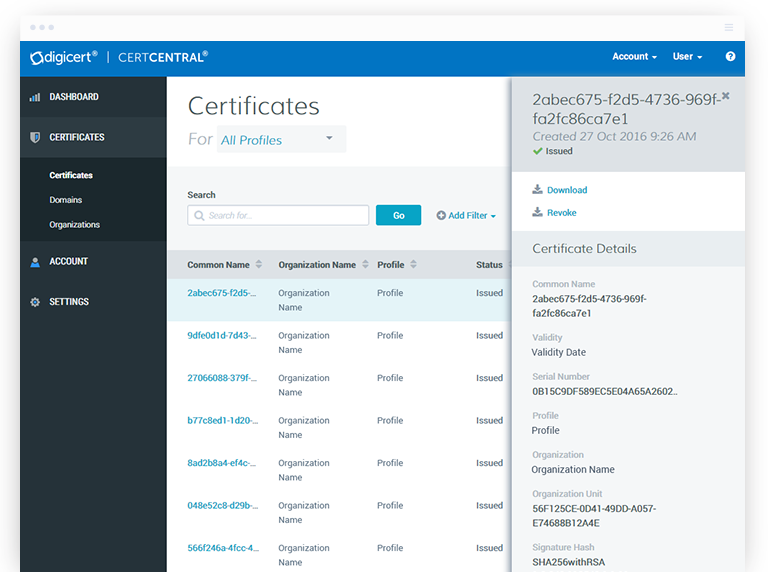768x572 pixels.
Task: Sort by Organization Name column arrows
Action: pos(365,264)
